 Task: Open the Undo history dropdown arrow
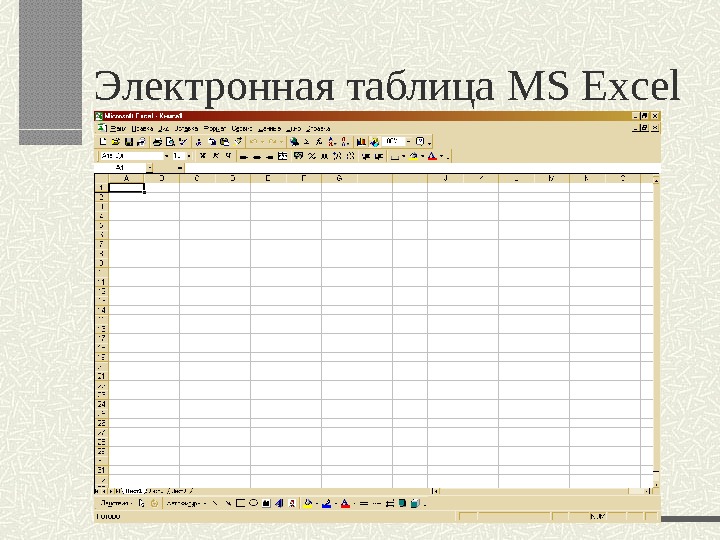[x=262, y=142]
